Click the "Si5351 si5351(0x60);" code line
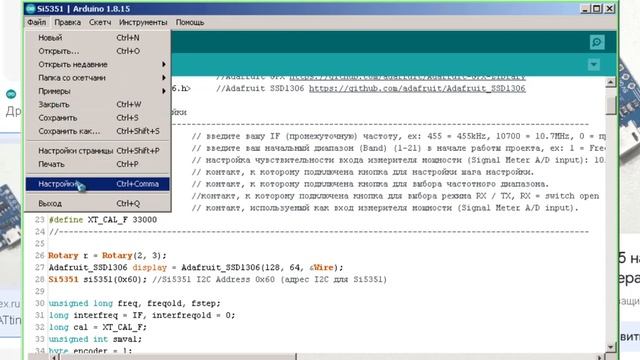 tap(218, 280)
